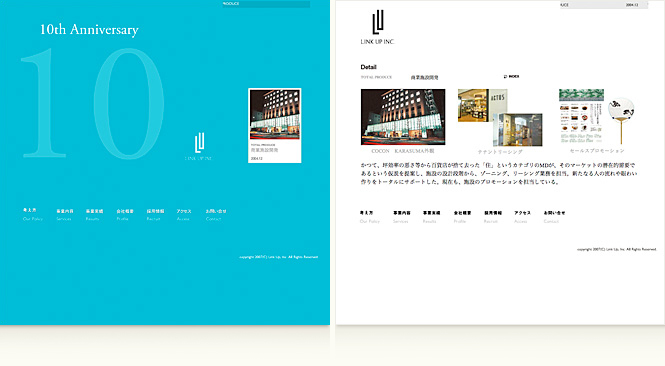Image resolution: width=665 pixels, height=366 pixels.
Task: Open Profile link on white page
Action: pos(462,217)
